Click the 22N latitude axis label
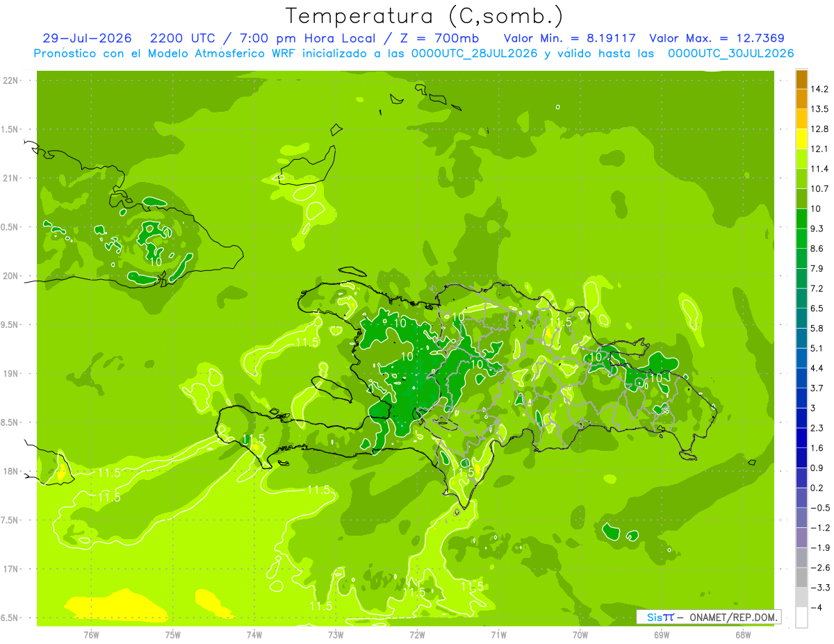This screenshot has width=834, height=644. 11,81
